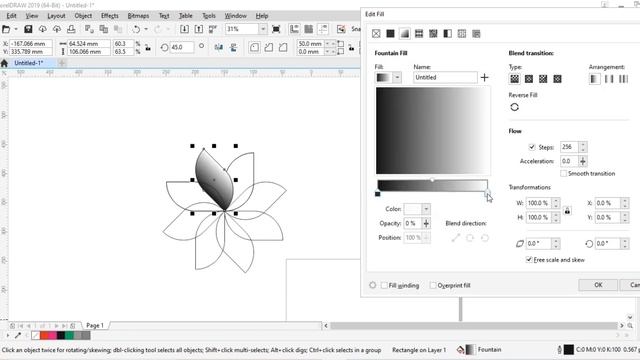Viewport: 640px width, 360px height.
Task: Click the Print icon in the toolbar
Action: click(71, 29)
